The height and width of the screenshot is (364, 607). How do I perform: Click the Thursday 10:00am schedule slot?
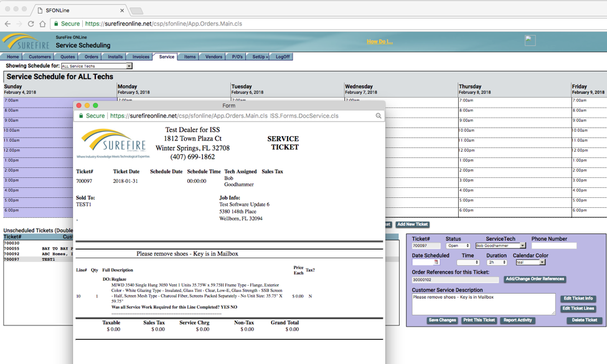point(515,133)
